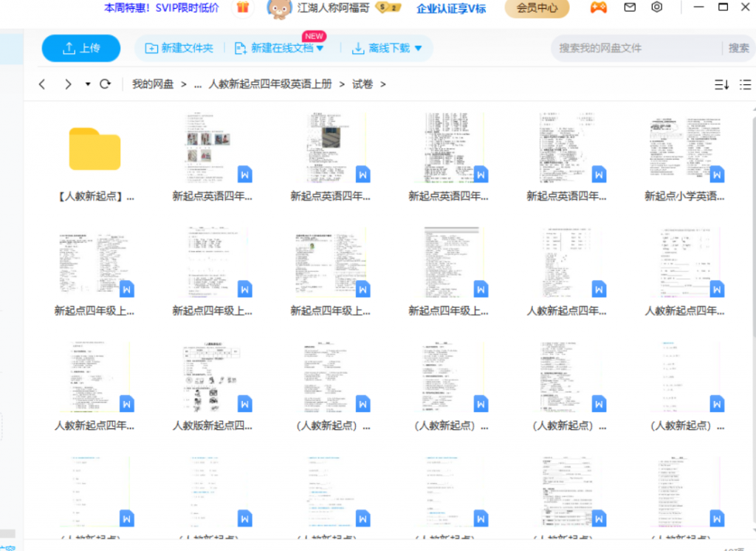Open the user avatar profile
This screenshot has height=551, width=756.
[279, 9]
